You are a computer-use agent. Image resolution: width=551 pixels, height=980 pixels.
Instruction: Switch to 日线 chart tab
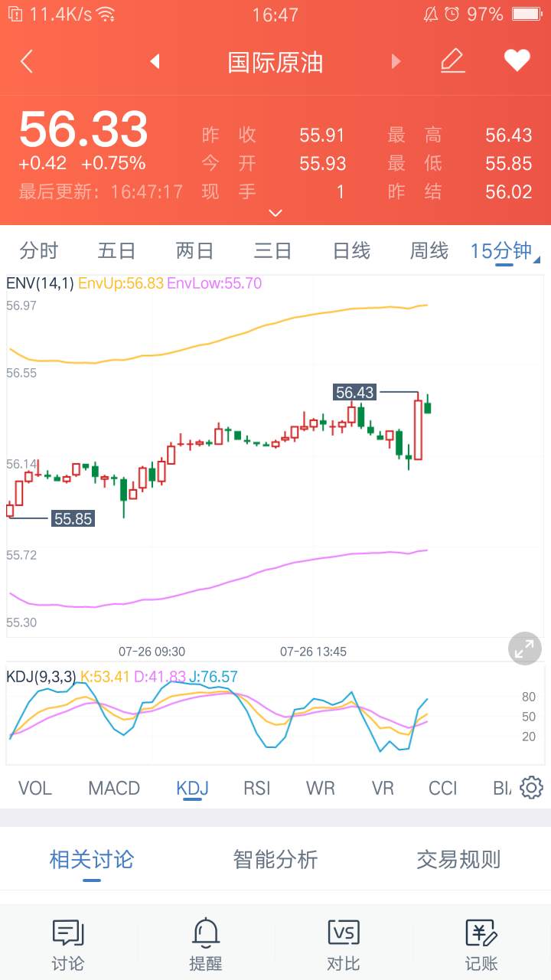tap(351, 250)
